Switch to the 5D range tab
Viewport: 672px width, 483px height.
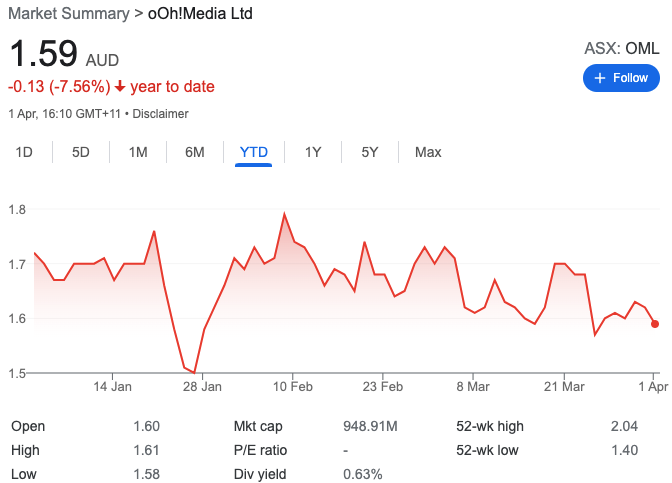(81, 152)
